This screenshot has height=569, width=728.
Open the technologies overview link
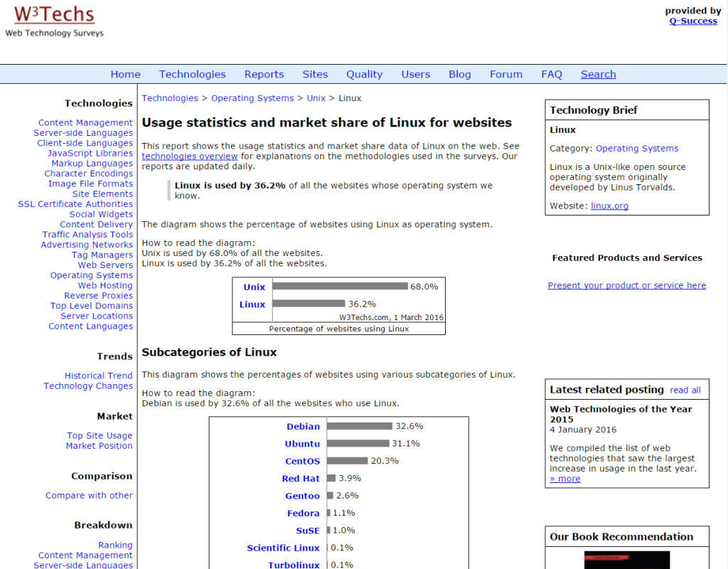[189, 156]
